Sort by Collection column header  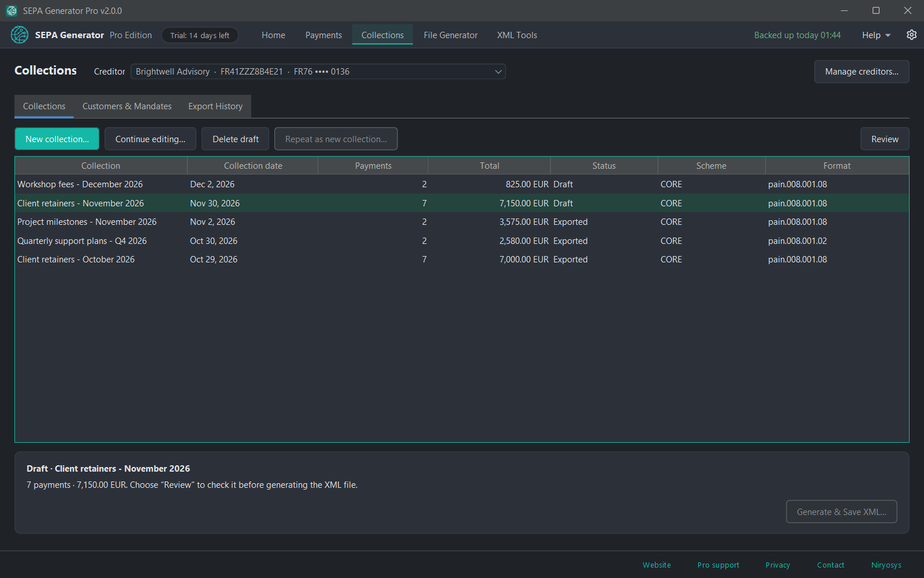[101, 166]
